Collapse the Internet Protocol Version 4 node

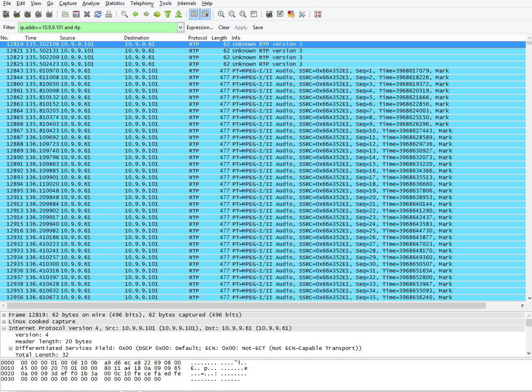(x=4, y=328)
